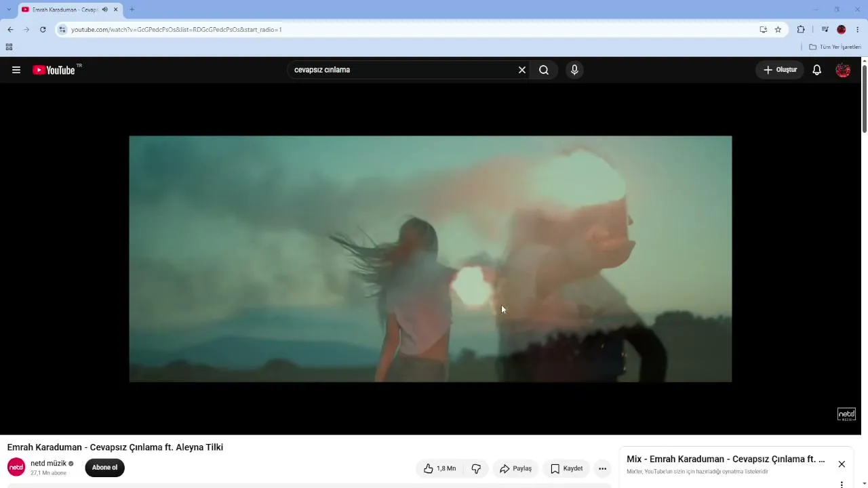Click the magnifier search button
Screen dimensions: 868x488
pyautogui.click(x=544, y=70)
